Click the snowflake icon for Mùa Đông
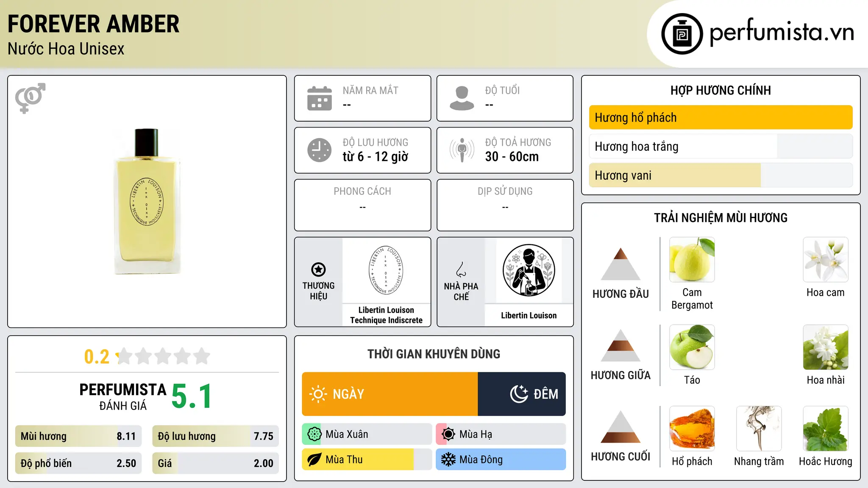 pos(448,460)
